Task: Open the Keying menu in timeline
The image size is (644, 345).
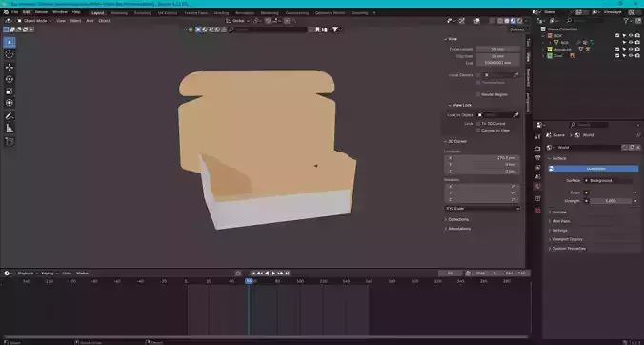Action: click(x=49, y=274)
